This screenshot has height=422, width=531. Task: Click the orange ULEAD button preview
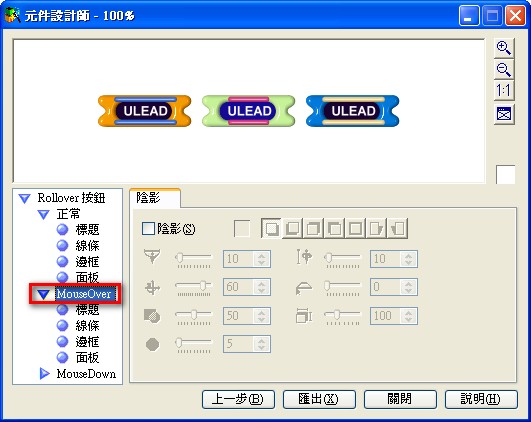(x=145, y=111)
